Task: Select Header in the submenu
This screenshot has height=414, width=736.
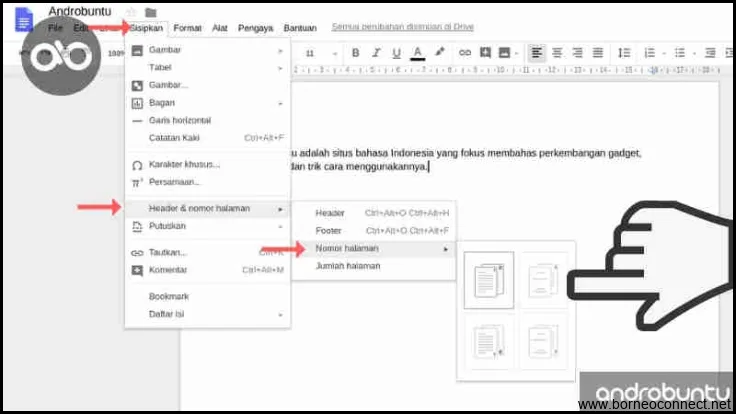Action: pos(374,213)
